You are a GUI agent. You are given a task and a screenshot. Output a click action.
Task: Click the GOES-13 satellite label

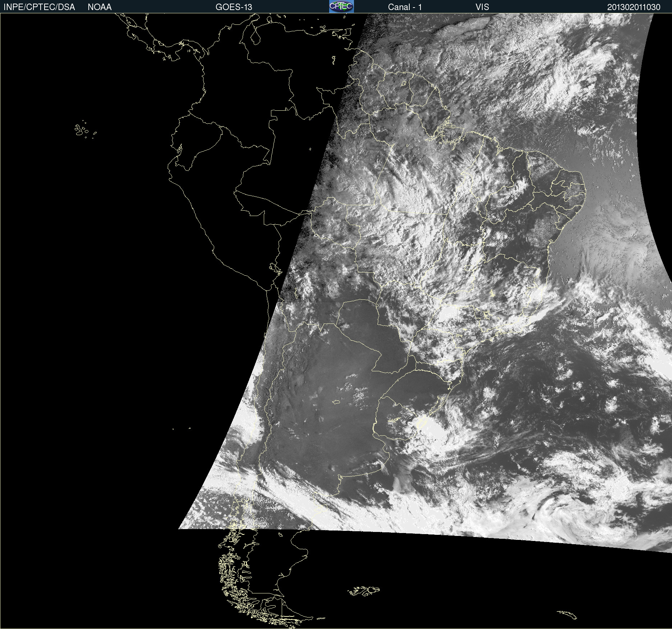pos(234,7)
